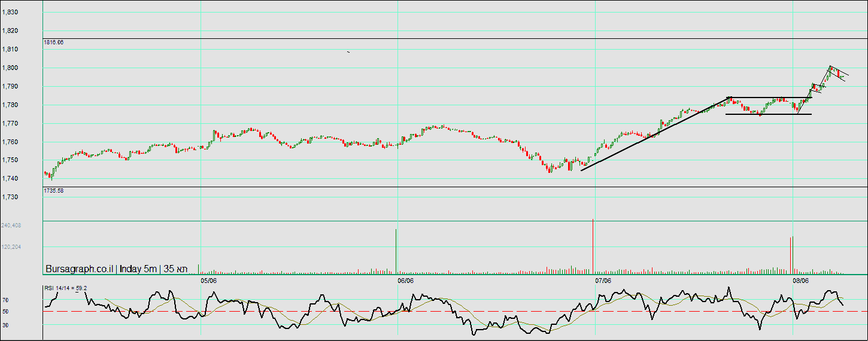Screen dimensions: 868x341
Task: Click the Bursagraph.co.il watermark text
Action: click(x=79, y=269)
